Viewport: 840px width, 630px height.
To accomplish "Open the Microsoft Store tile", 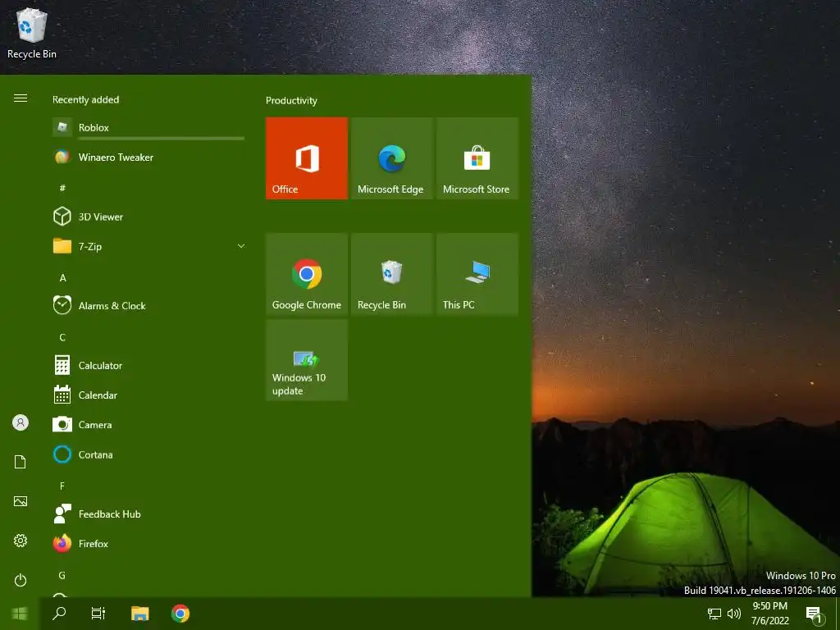I will pos(477,158).
